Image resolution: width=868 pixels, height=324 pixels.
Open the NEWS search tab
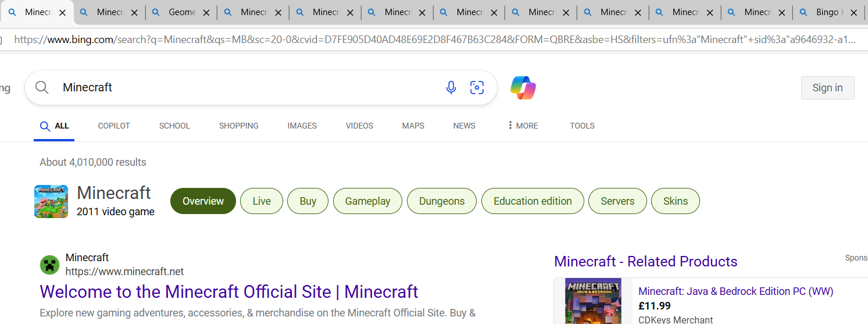coord(465,126)
